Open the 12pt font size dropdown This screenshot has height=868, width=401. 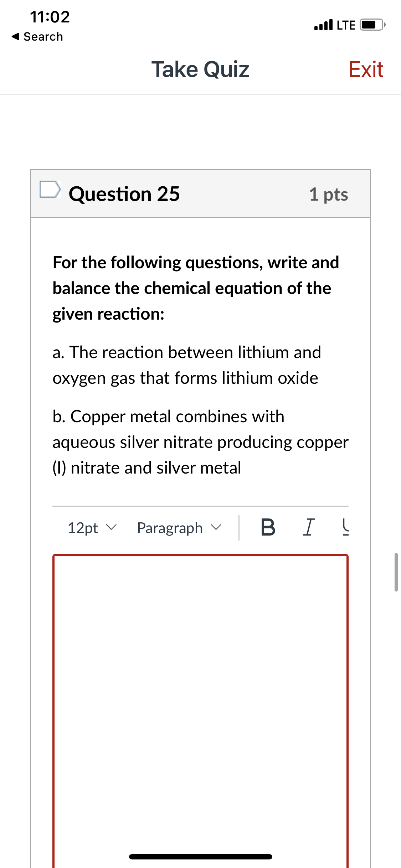pos(92,528)
